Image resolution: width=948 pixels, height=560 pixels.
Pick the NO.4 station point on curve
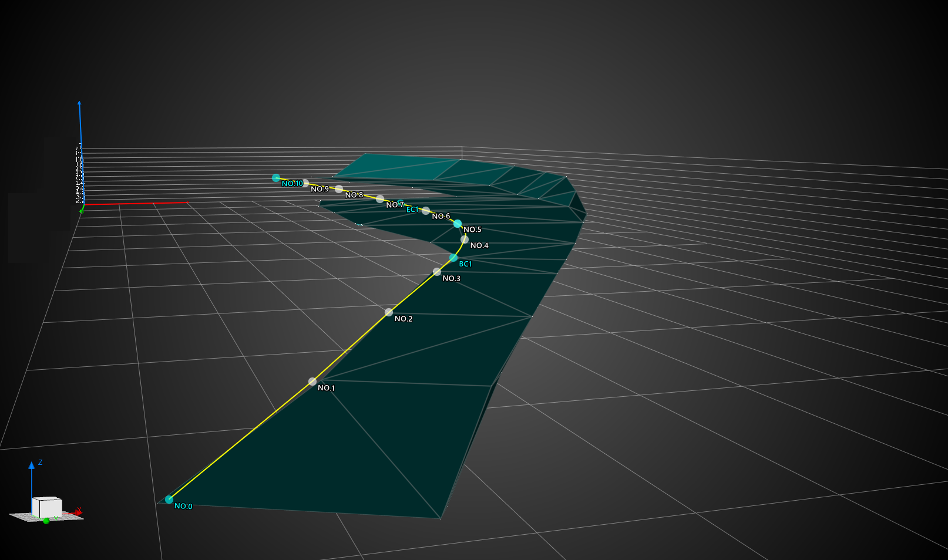pyautogui.click(x=465, y=239)
